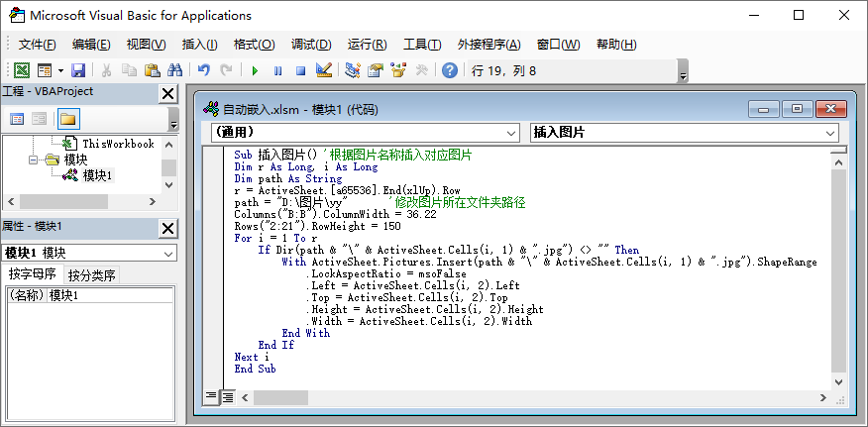Click the '.LockAspectRatio = msoFalse' line
The image size is (868, 427).
[385, 273]
